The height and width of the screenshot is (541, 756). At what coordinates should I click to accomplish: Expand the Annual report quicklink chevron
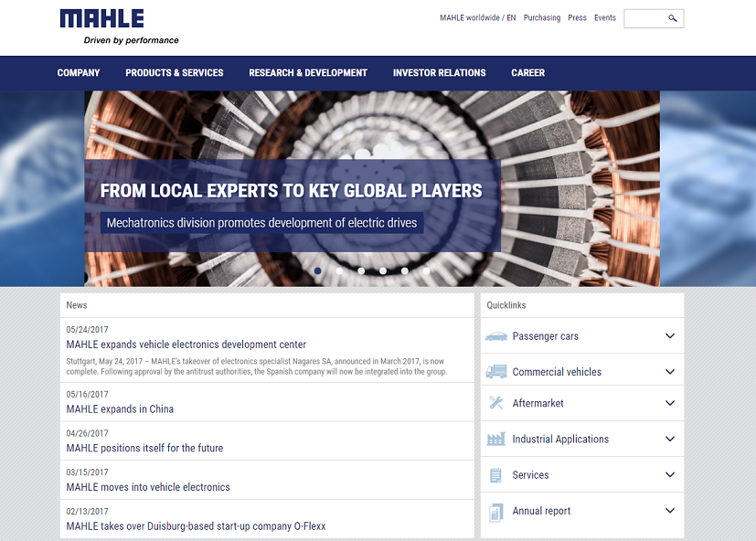pyautogui.click(x=670, y=510)
